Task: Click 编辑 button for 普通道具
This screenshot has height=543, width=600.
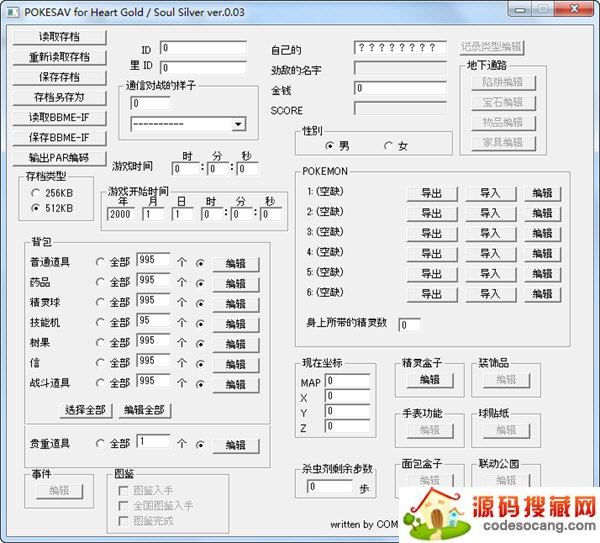Action: pyautogui.click(x=236, y=264)
